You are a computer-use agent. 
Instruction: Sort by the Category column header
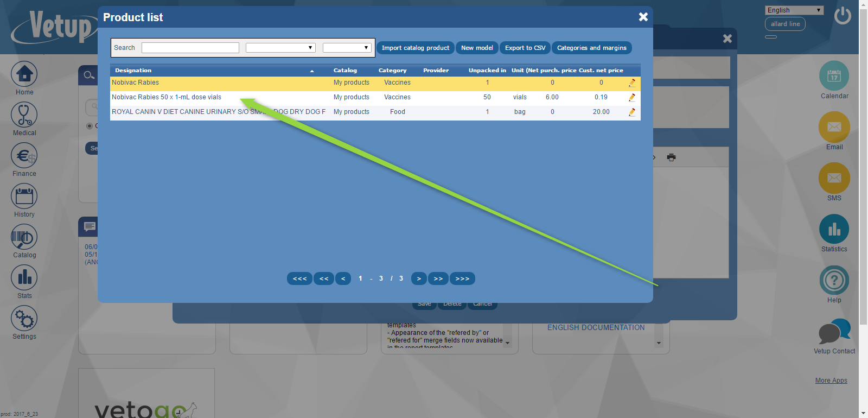click(x=392, y=71)
